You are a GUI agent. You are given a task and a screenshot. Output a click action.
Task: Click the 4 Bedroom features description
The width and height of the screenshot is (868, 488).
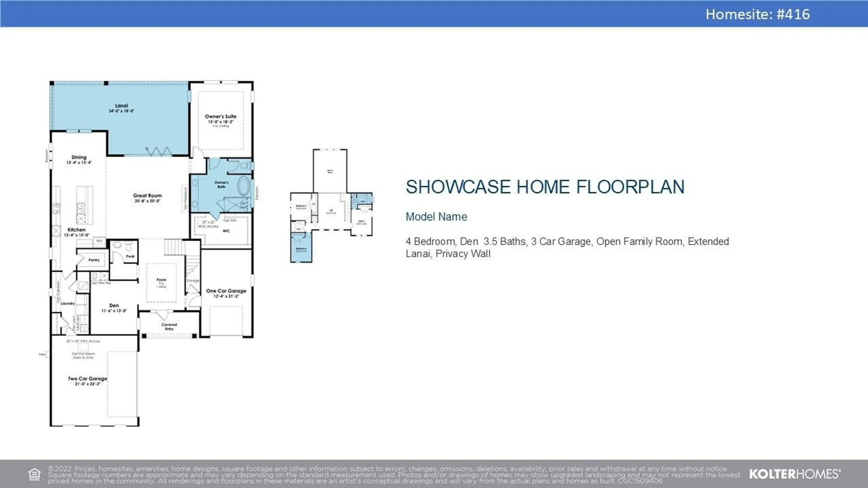point(567,247)
